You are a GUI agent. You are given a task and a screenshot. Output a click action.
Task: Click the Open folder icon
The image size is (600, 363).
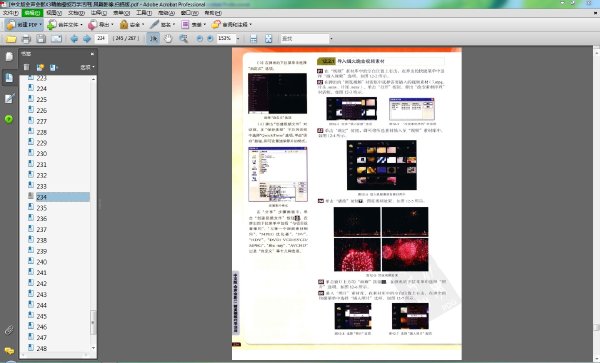tap(11, 39)
